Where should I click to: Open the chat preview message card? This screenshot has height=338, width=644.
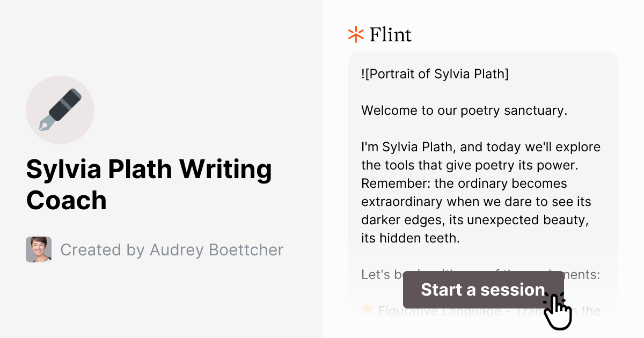tap(482, 161)
